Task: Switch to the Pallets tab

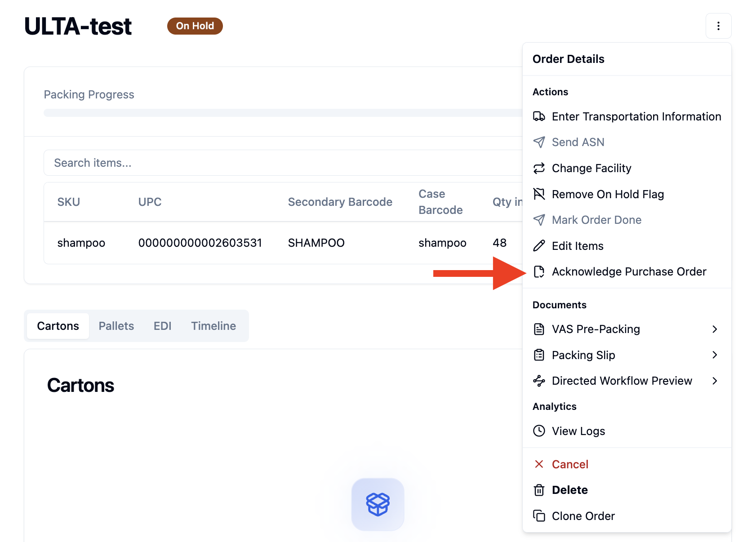Action: pyautogui.click(x=116, y=326)
